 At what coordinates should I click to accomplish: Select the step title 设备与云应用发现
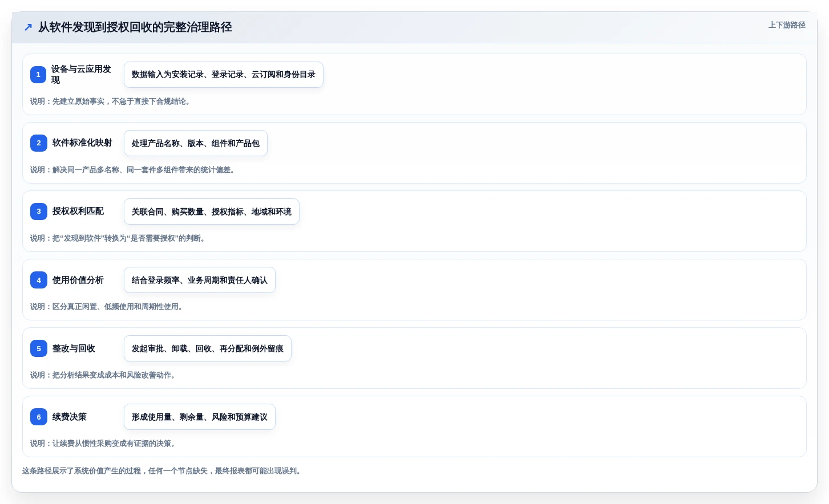pyautogui.click(x=81, y=75)
